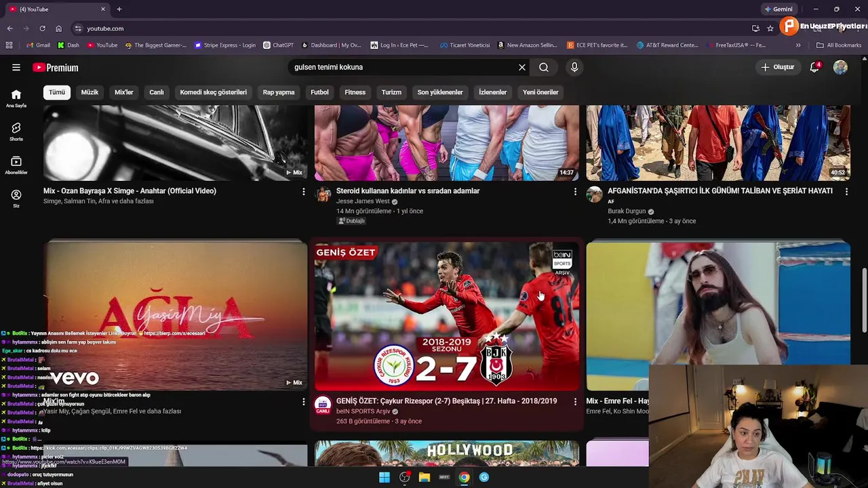Select the Mix'ler filter chip

tap(124, 92)
